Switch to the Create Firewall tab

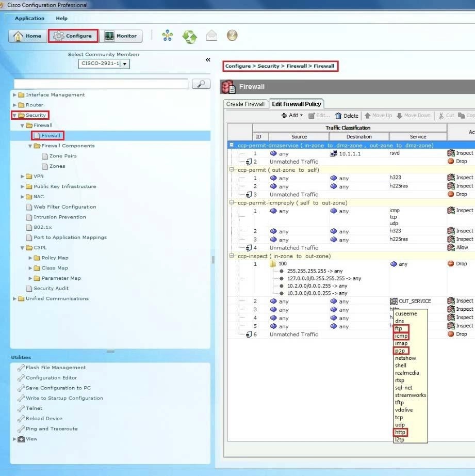pyautogui.click(x=245, y=104)
